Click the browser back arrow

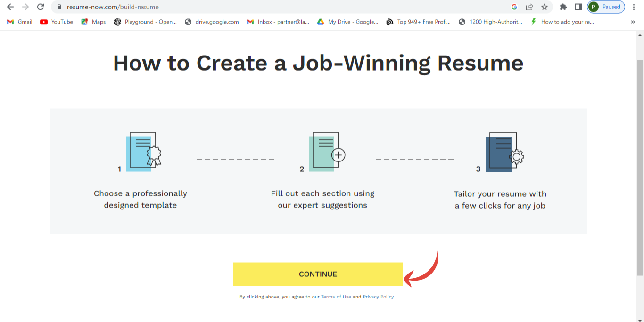pyautogui.click(x=10, y=7)
